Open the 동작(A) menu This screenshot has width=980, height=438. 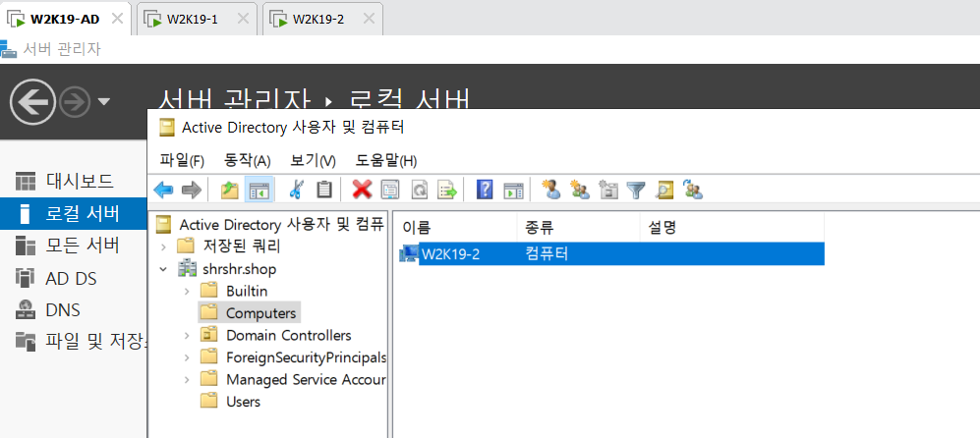(247, 161)
